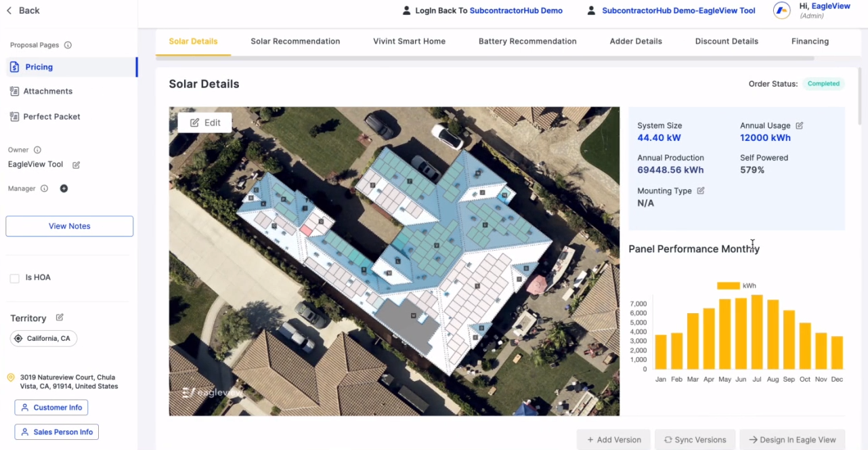868x450 pixels.
Task: Click the View Notes button
Action: [69, 226]
